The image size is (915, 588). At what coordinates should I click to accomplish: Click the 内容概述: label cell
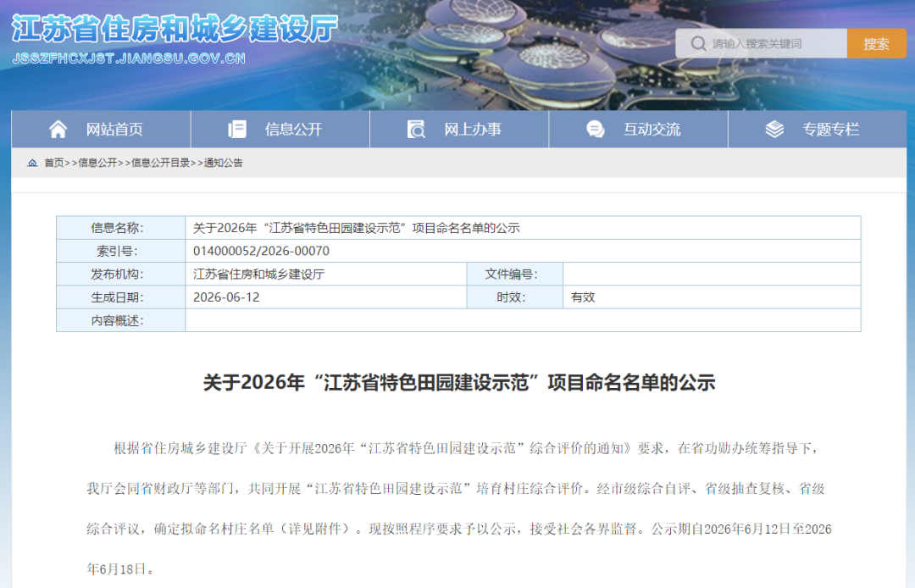(121, 320)
